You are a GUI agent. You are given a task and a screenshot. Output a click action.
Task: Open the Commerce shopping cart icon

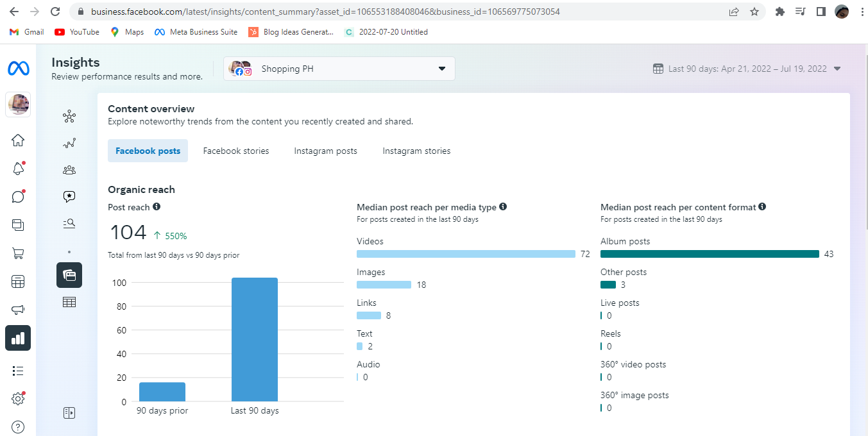(18, 253)
